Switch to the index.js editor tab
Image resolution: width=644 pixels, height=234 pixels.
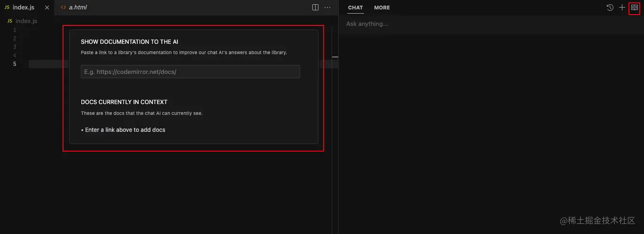click(x=27, y=8)
